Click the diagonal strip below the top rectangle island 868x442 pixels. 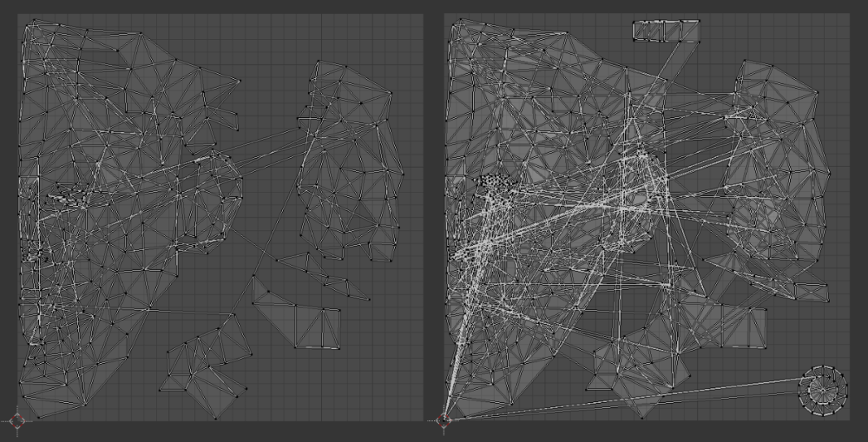[670, 71]
